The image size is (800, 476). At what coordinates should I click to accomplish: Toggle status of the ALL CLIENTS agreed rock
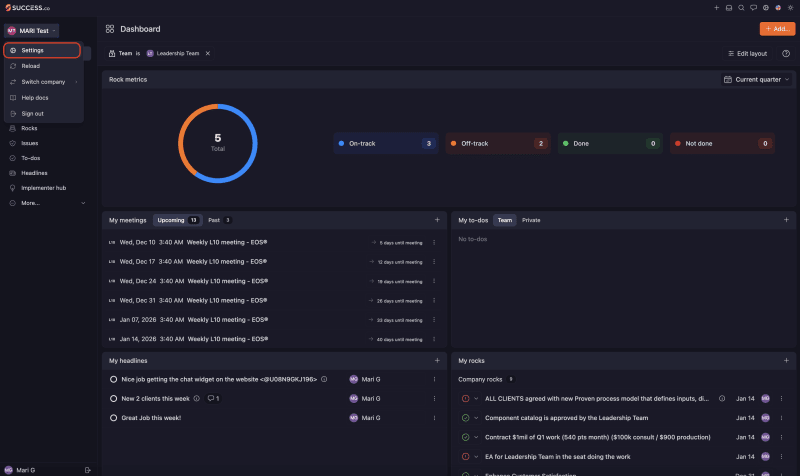(x=465, y=399)
